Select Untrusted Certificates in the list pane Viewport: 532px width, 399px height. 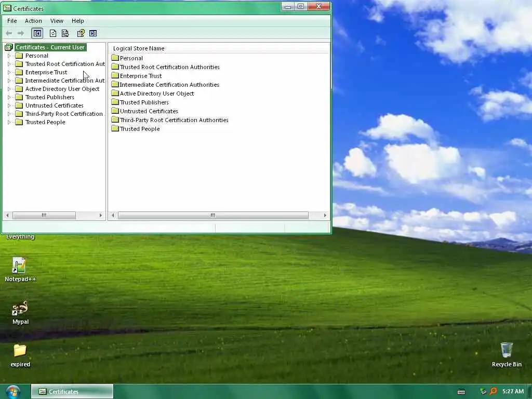click(149, 111)
